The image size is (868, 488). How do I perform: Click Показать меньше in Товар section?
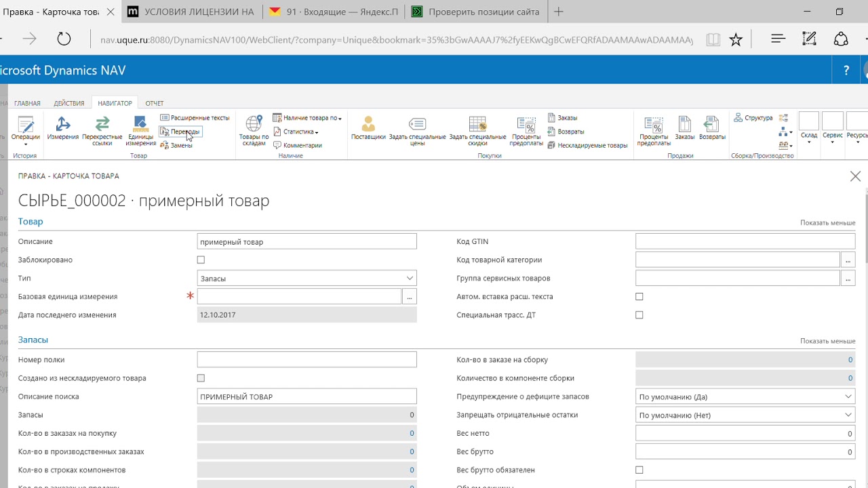[x=827, y=223]
